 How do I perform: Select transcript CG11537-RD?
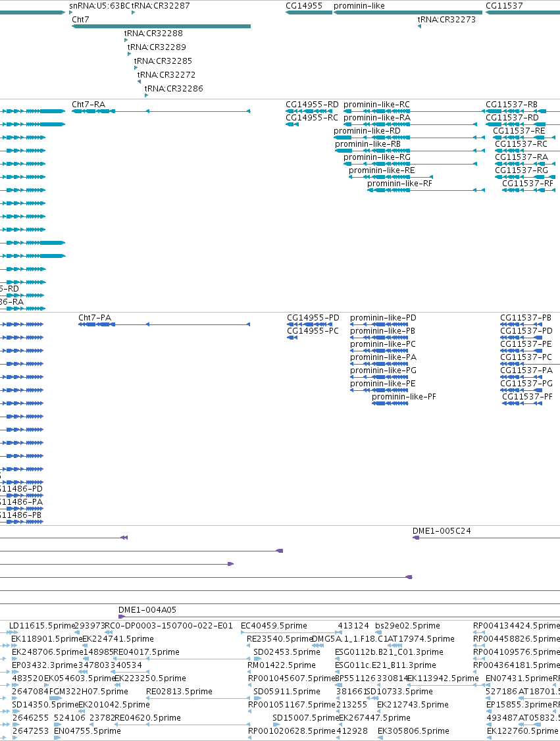tap(512, 118)
